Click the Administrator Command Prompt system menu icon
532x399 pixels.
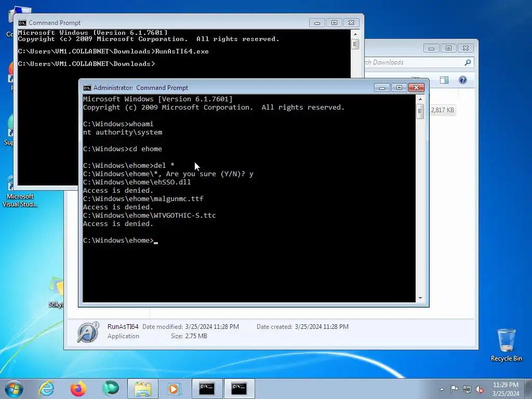click(x=87, y=88)
